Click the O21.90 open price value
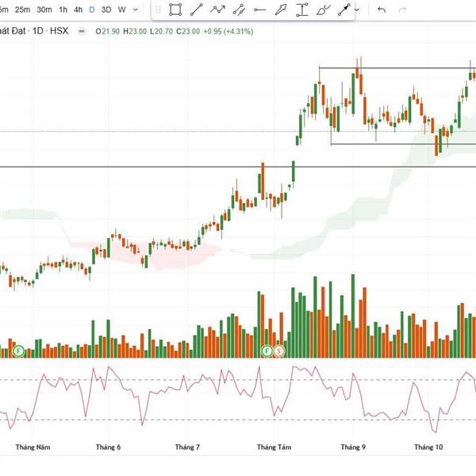The image size is (476, 476). click(x=107, y=31)
